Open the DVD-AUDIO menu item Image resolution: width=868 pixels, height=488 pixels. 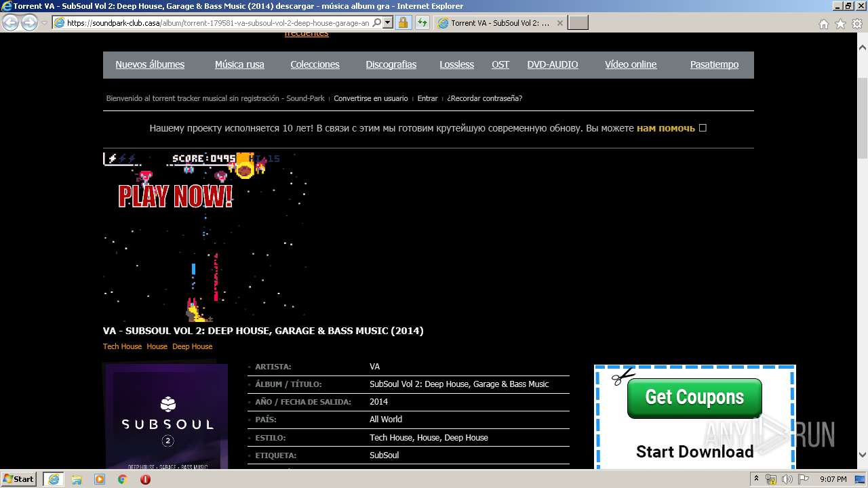point(553,64)
